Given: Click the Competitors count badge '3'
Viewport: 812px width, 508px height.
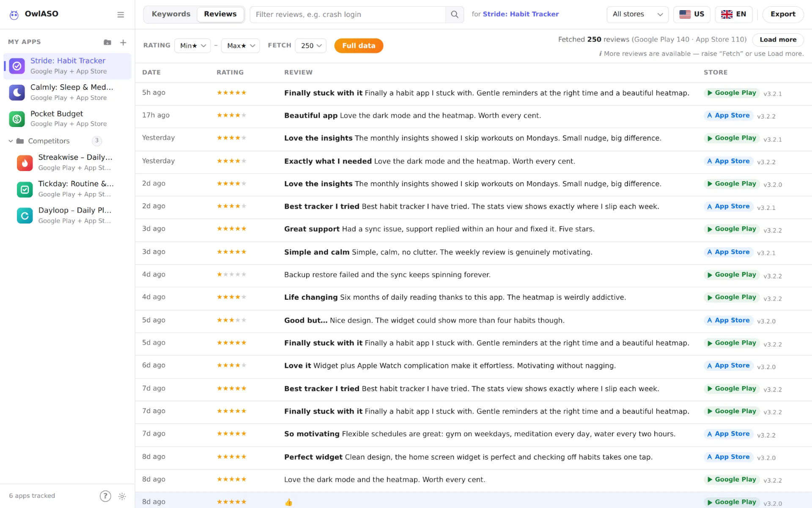Looking at the screenshot, I should tap(97, 141).
